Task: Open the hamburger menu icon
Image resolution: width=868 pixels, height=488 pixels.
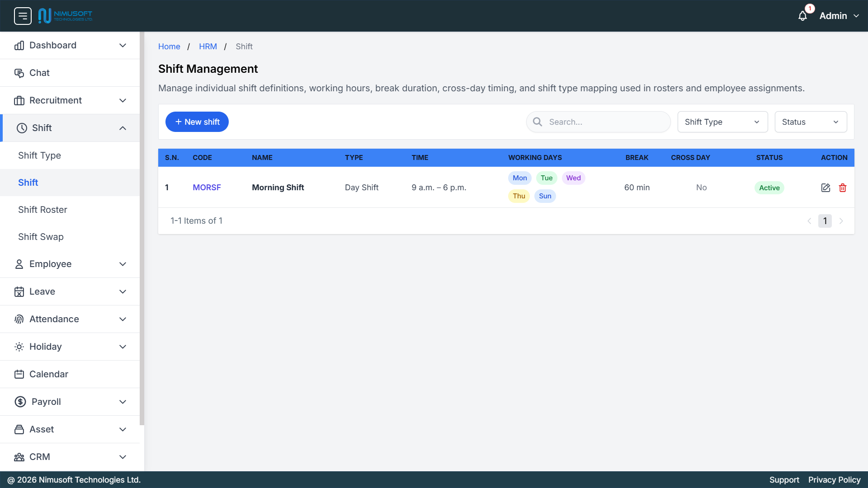Action: pyautogui.click(x=22, y=15)
